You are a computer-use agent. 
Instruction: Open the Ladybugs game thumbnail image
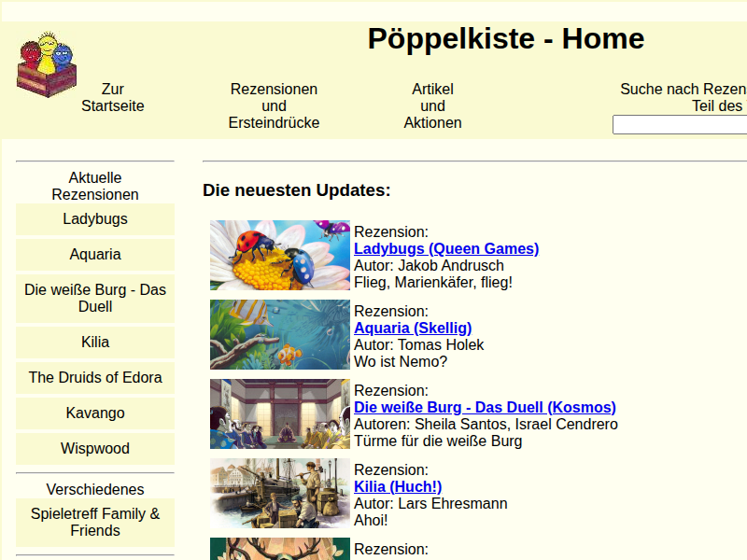point(279,256)
